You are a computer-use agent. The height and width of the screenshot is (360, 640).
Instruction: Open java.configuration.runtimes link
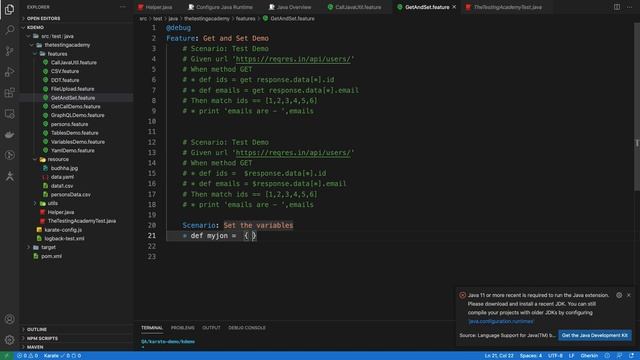coord(500,321)
